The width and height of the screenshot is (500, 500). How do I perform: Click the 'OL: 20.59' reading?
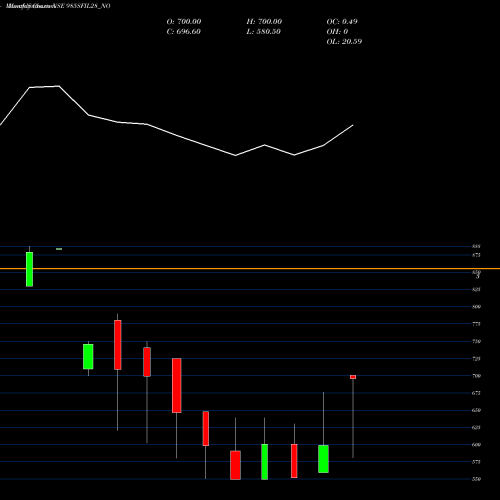click(344, 42)
